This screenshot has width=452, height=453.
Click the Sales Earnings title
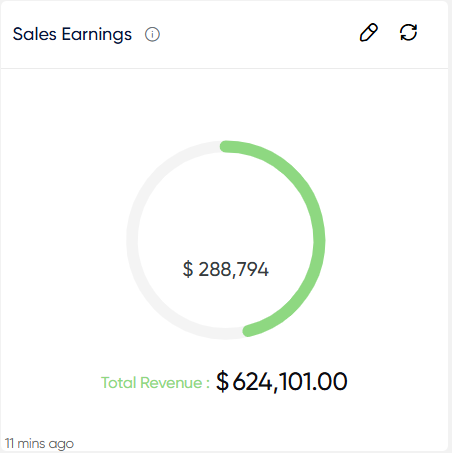pyautogui.click(x=72, y=35)
